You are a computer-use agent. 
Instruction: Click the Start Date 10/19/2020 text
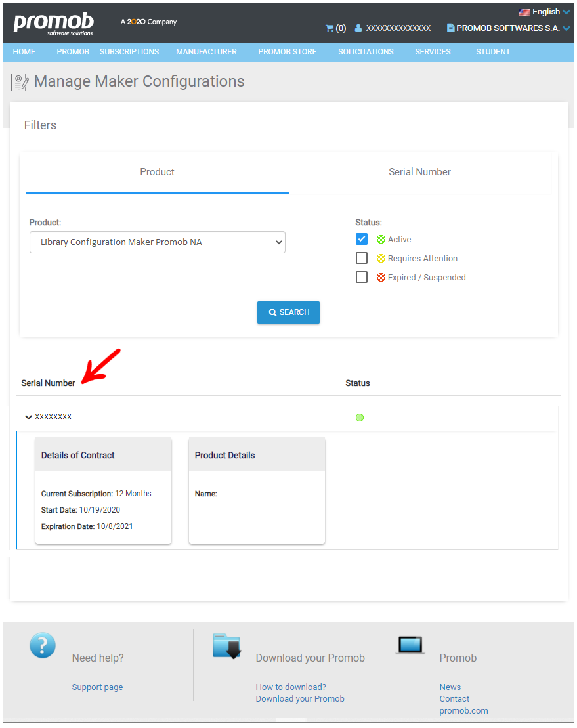(x=81, y=510)
